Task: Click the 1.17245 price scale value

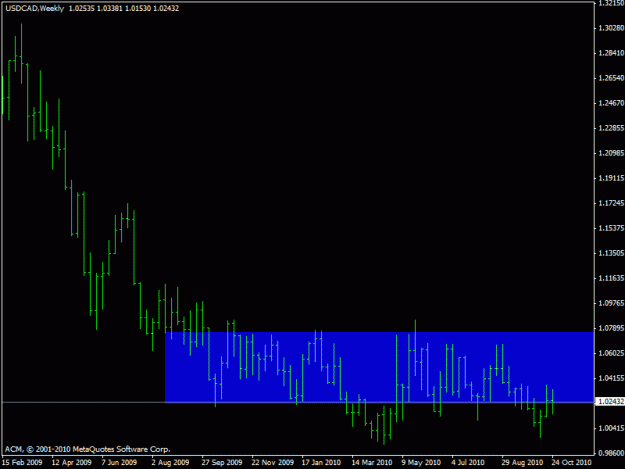Action: [x=611, y=203]
